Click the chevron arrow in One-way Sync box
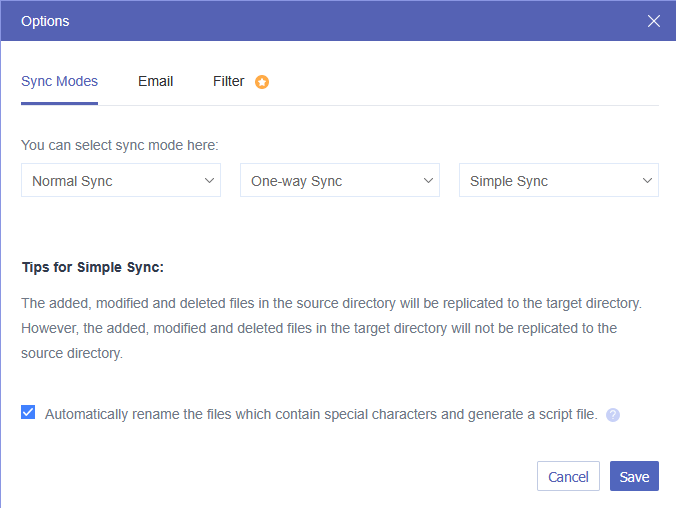The height and width of the screenshot is (508, 676). click(429, 181)
